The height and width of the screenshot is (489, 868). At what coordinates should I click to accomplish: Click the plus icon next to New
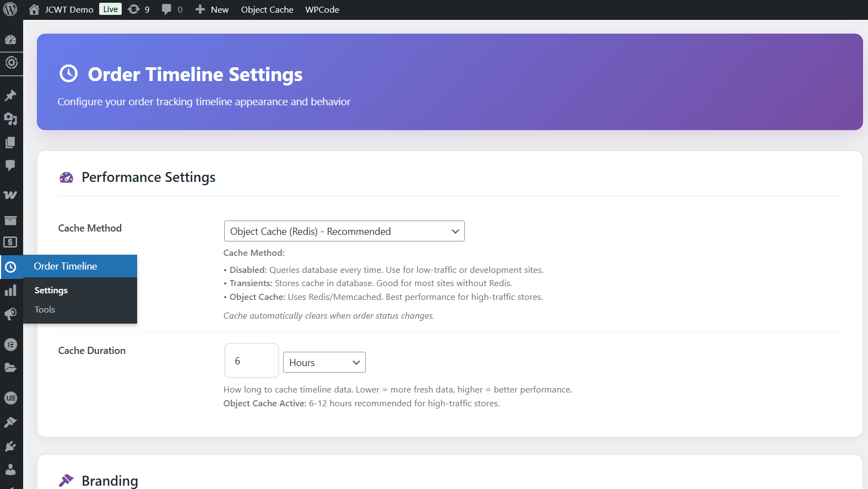(x=200, y=9)
